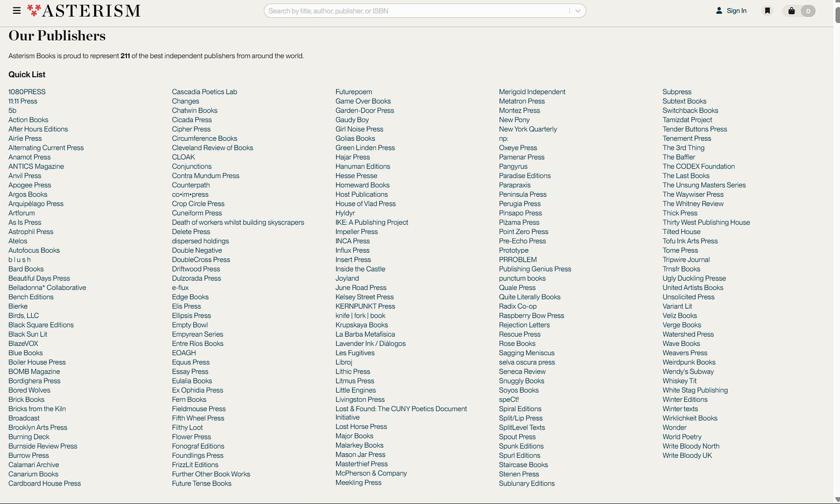This screenshot has height=504, width=840.
Task: Click the np: publisher link
Action: click(x=504, y=138)
